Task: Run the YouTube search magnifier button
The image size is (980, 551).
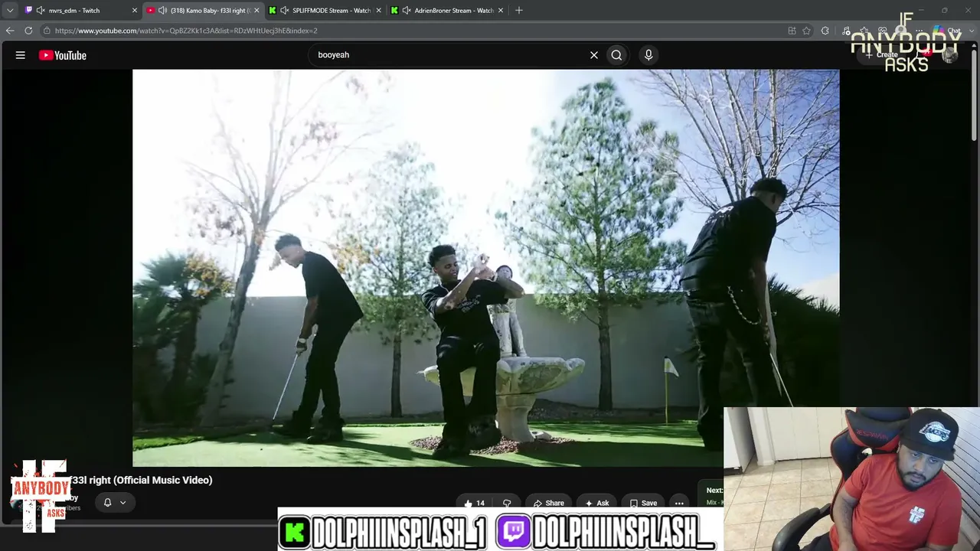Action: pyautogui.click(x=616, y=55)
